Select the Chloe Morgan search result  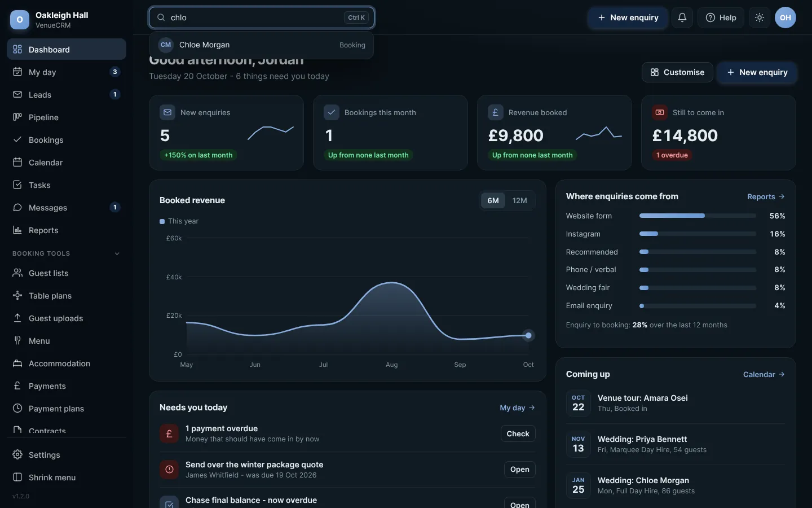pos(262,45)
